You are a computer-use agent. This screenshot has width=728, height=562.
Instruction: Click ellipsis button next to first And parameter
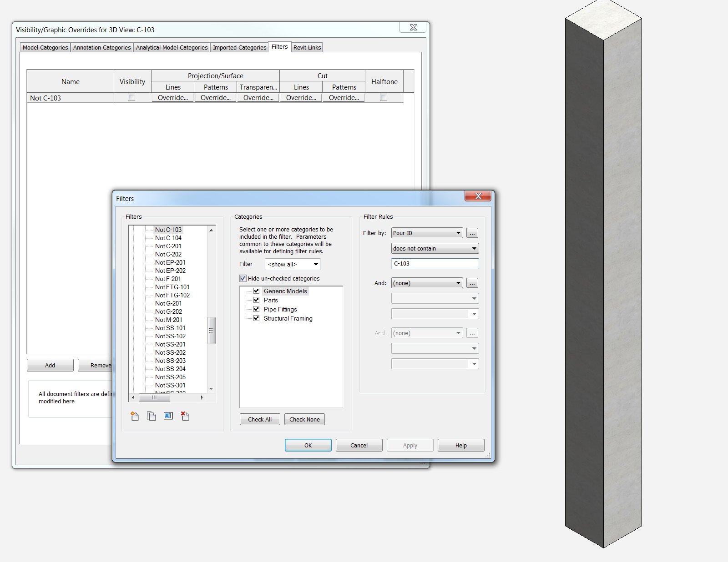click(472, 283)
